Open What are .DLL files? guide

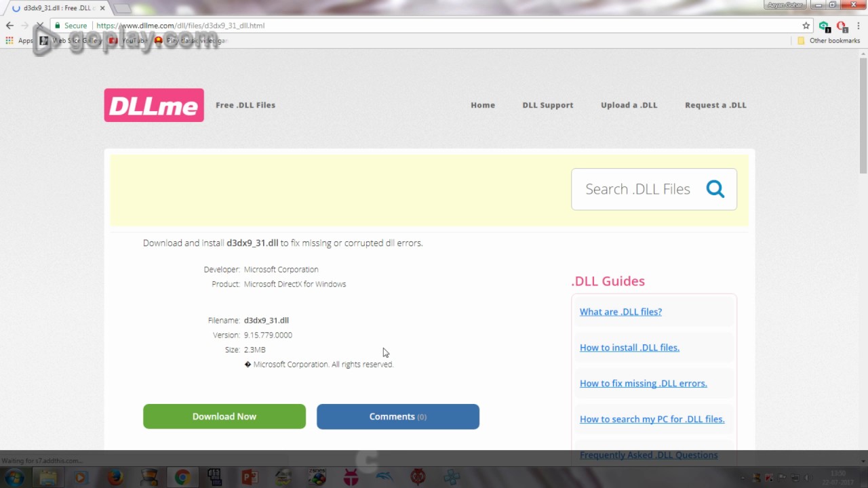click(620, 312)
